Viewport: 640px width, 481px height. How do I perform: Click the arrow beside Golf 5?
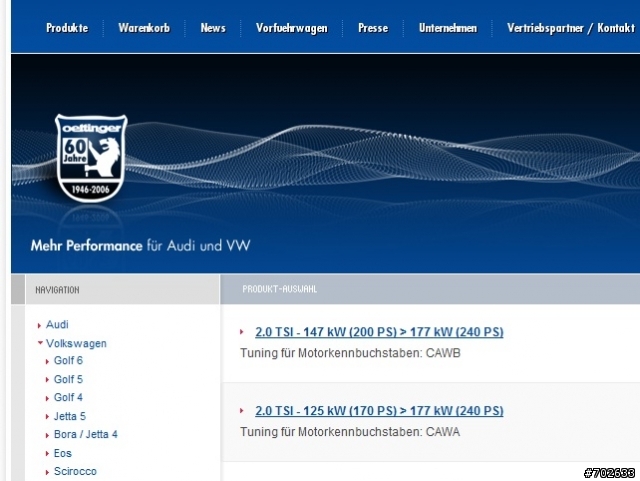[47, 380]
